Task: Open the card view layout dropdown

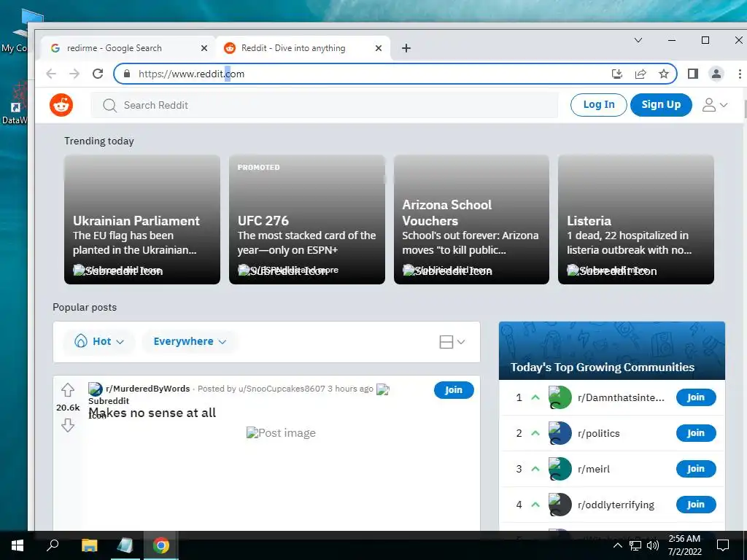Action: coord(452,342)
